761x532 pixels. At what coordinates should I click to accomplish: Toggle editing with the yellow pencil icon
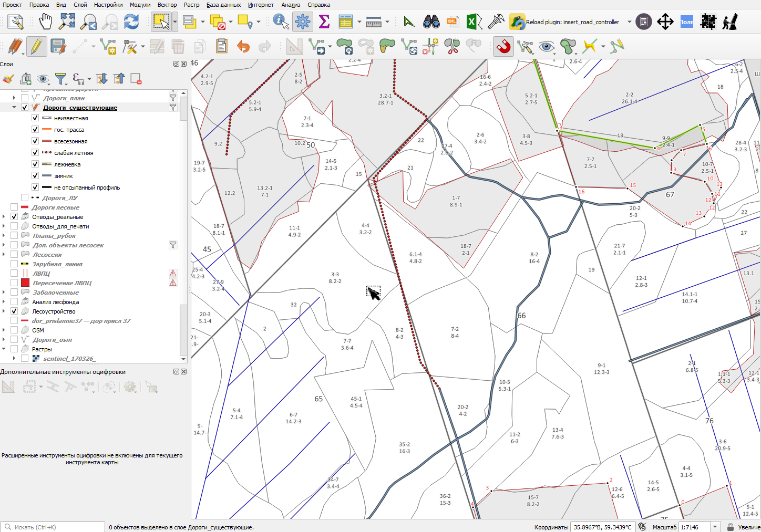(36, 47)
